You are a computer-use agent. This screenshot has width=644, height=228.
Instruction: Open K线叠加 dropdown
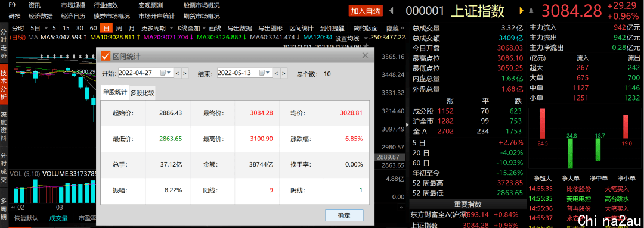point(191,29)
